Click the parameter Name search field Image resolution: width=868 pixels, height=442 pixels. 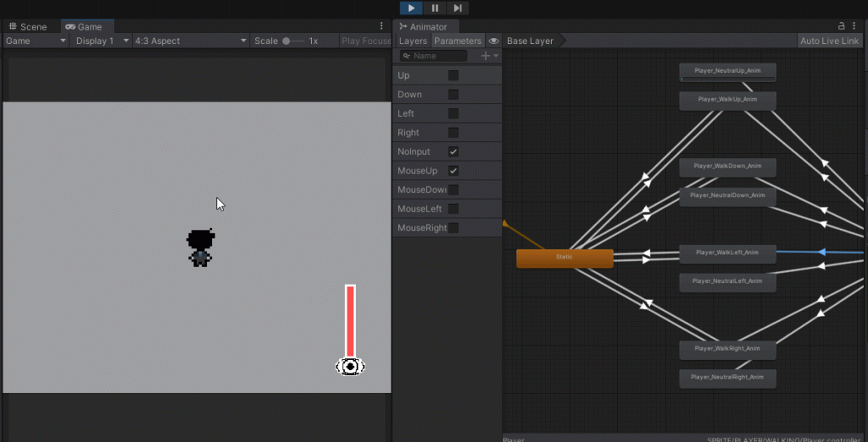click(x=433, y=56)
